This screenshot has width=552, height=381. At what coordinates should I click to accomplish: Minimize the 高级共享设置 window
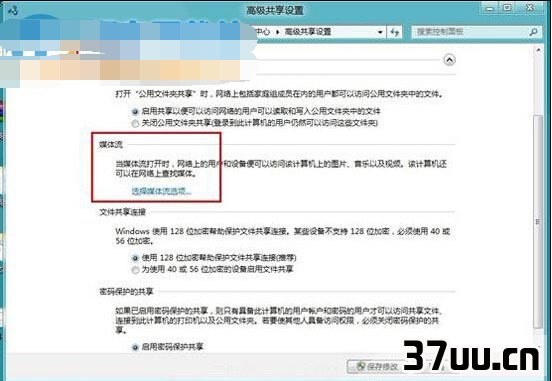tap(490, 8)
